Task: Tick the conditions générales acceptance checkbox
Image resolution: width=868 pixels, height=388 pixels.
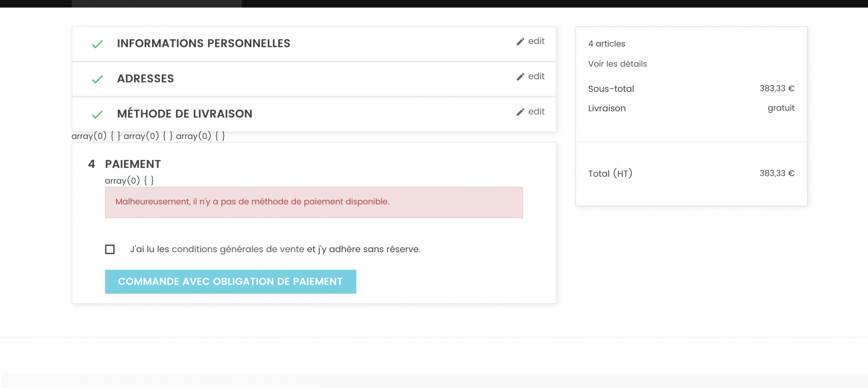Action: pos(110,249)
